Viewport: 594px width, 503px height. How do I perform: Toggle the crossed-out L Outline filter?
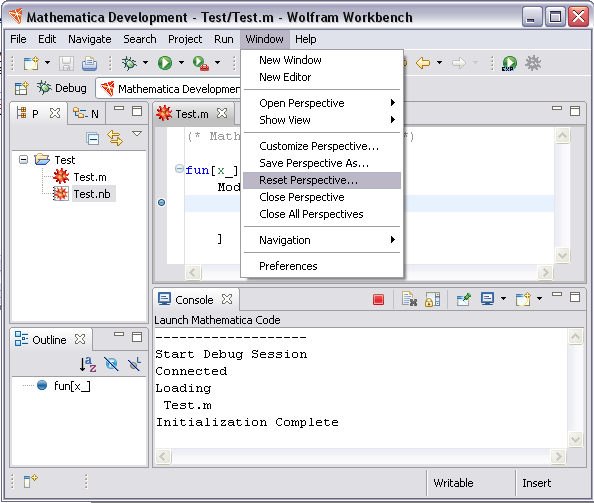coord(134,364)
